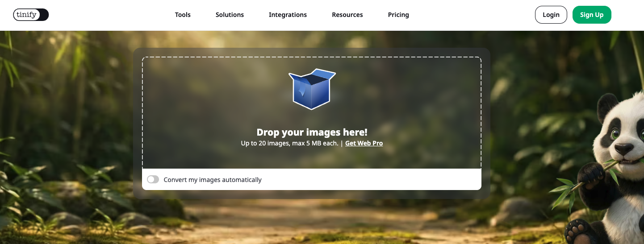The height and width of the screenshot is (244, 644).
Task: Click the Login button
Action: coord(551,15)
